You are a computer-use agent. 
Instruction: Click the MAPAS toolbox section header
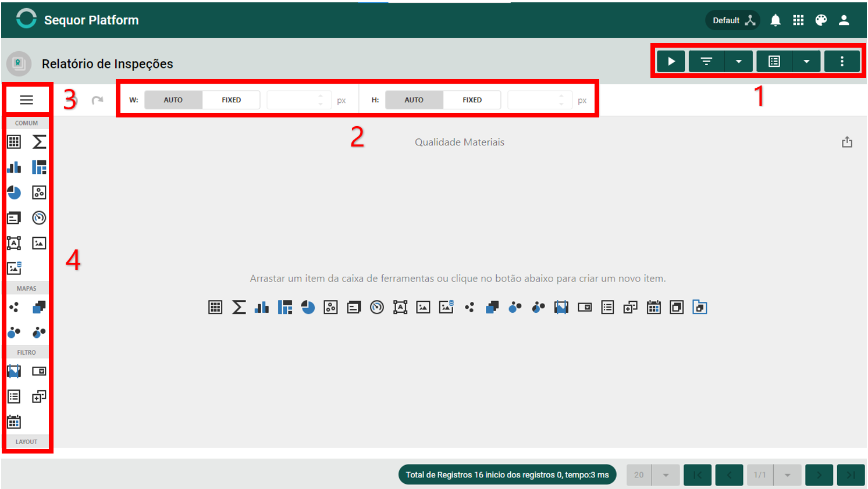[x=27, y=288]
